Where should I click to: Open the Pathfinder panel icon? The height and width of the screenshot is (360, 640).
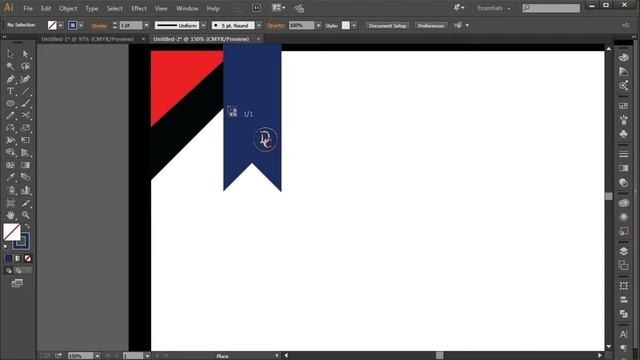point(623,314)
